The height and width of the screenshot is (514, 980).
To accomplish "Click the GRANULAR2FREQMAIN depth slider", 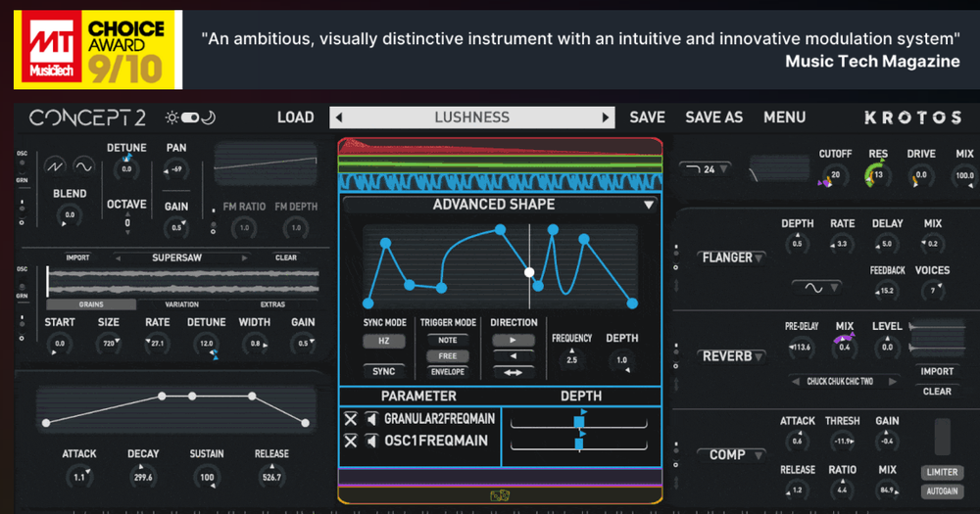I will click(579, 421).
